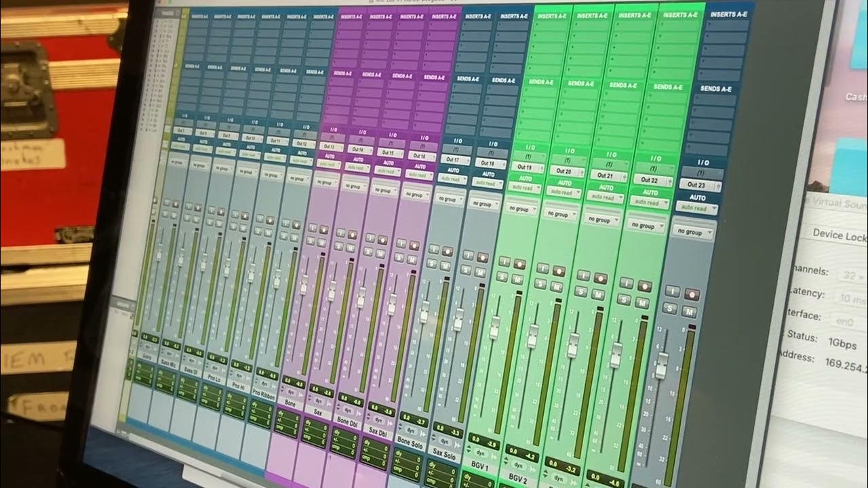Image resolution: width=868 pixels, height=488 pixels.
Task: Record-enable the Bone Dbl track
Action: tap(382, 240)
